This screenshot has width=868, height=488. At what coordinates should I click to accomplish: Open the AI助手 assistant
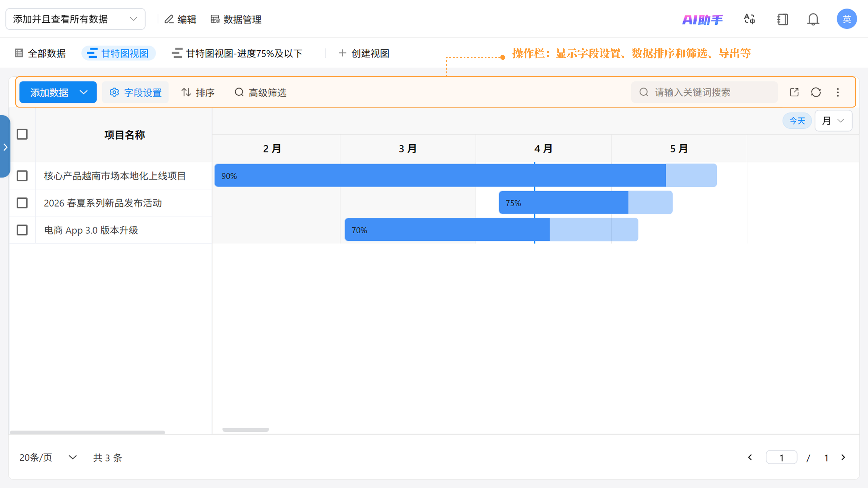click(x=702, y=19)
